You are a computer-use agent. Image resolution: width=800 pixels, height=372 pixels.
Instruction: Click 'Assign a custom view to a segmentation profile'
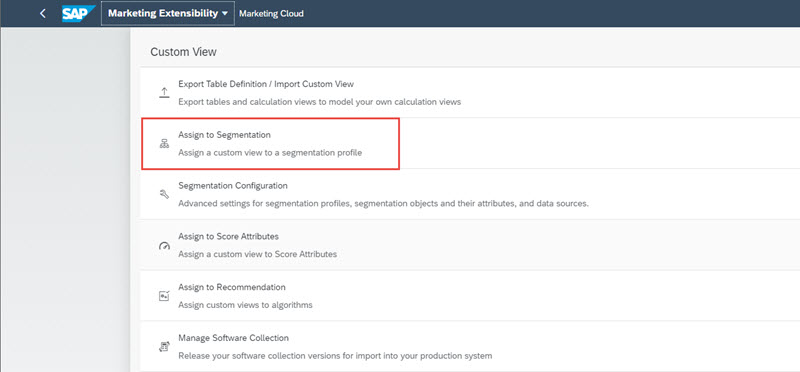(270, 153)
